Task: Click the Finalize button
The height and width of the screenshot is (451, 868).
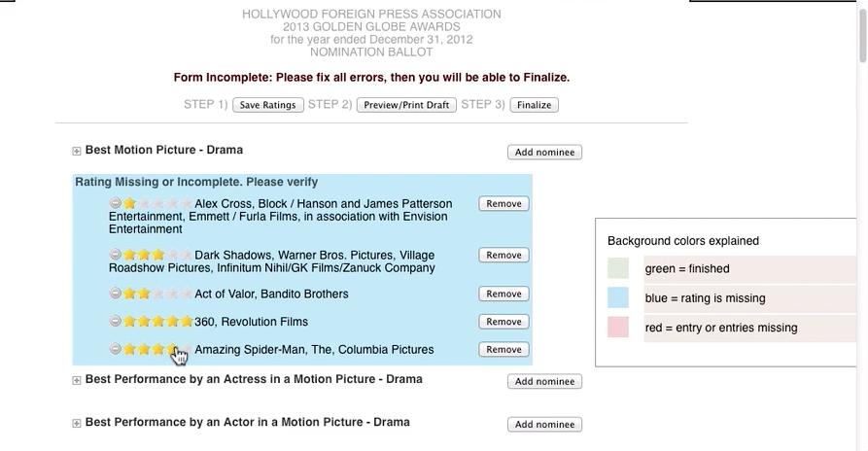Action: 535,105
